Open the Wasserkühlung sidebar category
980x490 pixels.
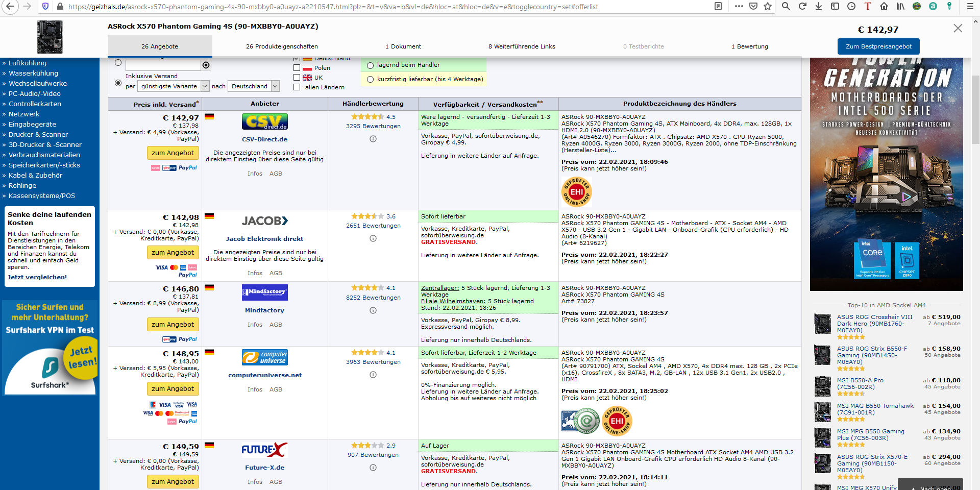[33, 73]
